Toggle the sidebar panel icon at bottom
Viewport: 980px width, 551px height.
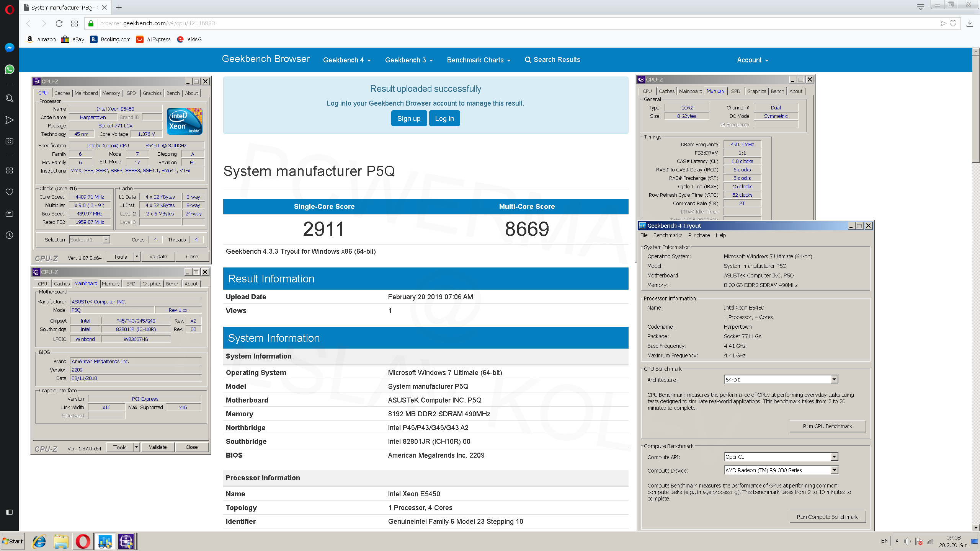pos(10,512)
